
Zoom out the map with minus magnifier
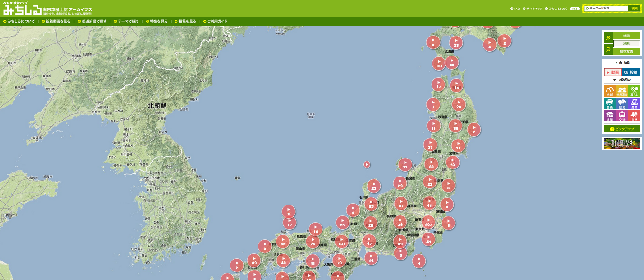[x=608, y=49]
